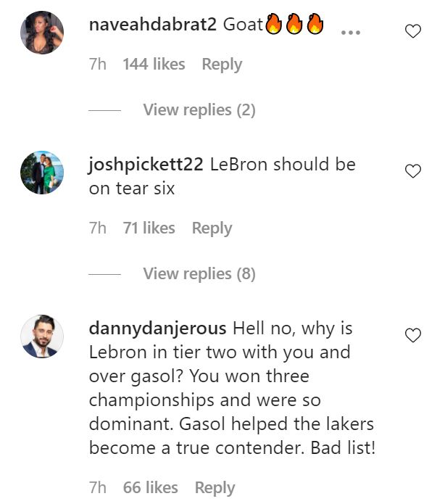This screenshot has width=445, height=504.
Task: Visit joshpickett22 username link
Action: (x=145, y=165)
